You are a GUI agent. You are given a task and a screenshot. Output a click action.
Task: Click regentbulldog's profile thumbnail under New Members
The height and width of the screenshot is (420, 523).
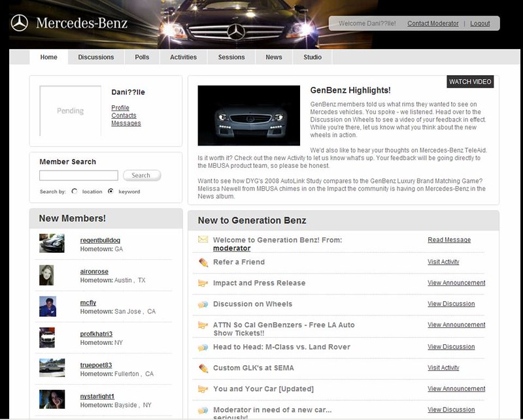point(52,242)
